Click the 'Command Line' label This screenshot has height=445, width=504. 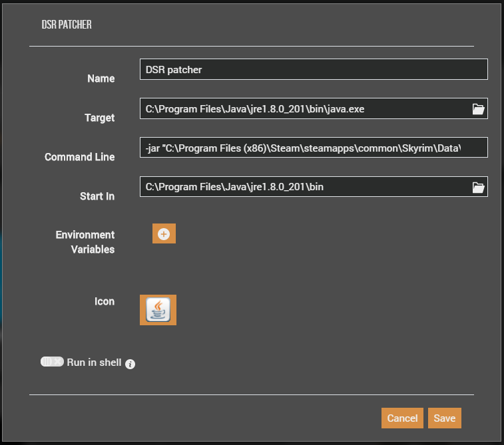click(79, 157)
